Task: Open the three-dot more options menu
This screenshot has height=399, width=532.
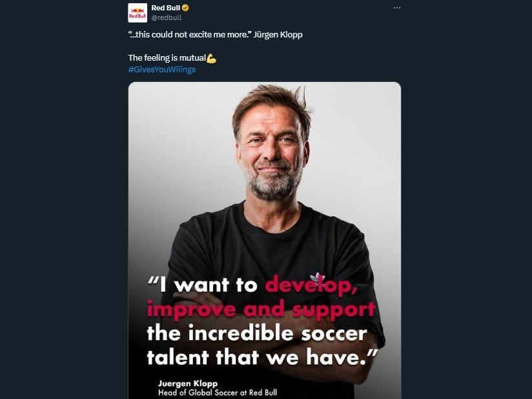Action: click(x=397, y=8)
